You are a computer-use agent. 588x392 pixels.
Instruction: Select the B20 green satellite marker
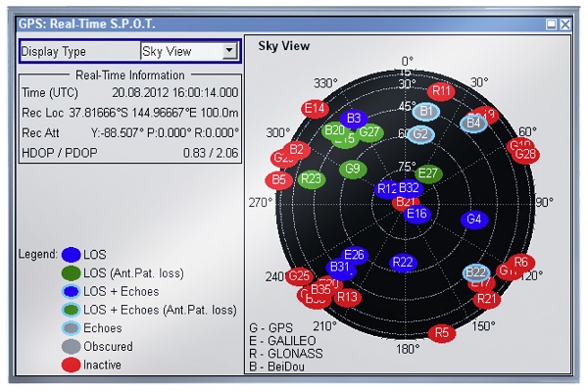coord(334,130)
